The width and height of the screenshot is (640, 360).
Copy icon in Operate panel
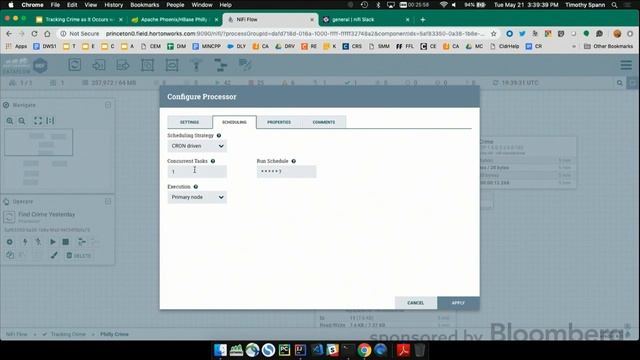click(10, 256)
